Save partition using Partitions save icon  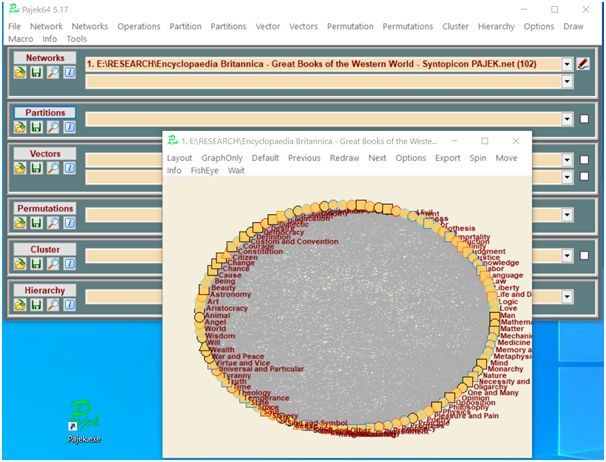coord(37,127)
